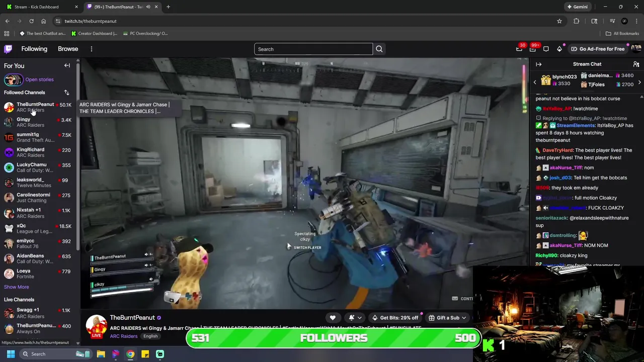Go back in browser history
Screen dimensions: 644x362
point(7,21)
